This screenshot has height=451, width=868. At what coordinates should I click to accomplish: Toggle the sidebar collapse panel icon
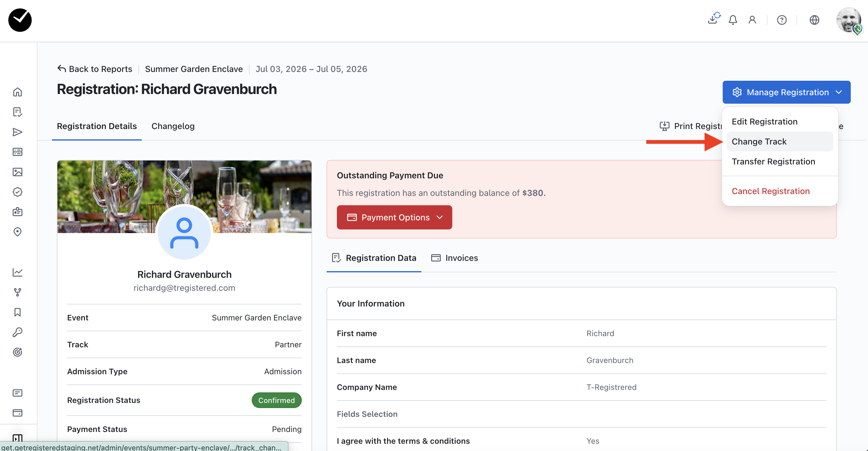click(x=18, y=438)
